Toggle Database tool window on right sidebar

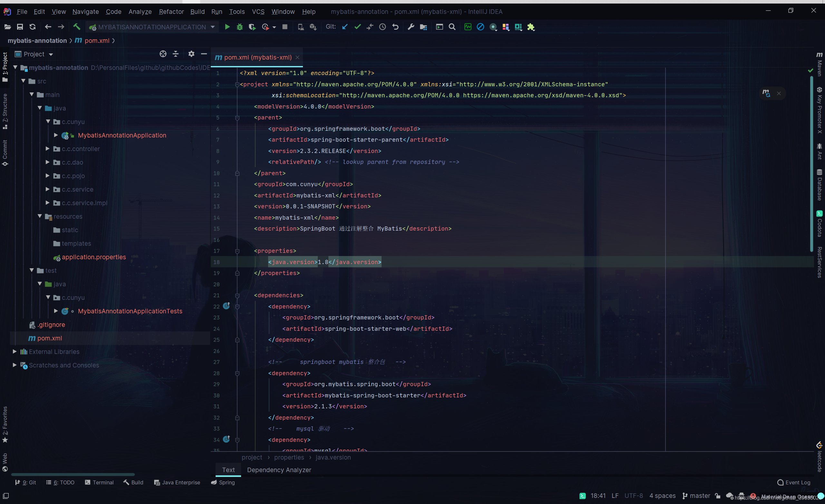click(x=819, y=185)
